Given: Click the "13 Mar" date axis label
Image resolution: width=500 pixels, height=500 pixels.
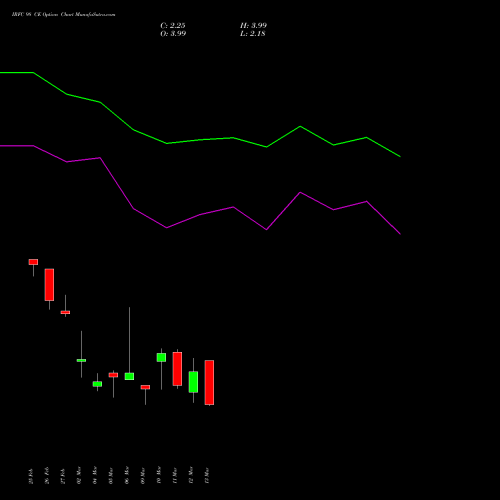Looking at the screenshot, I should pos(207,476).
